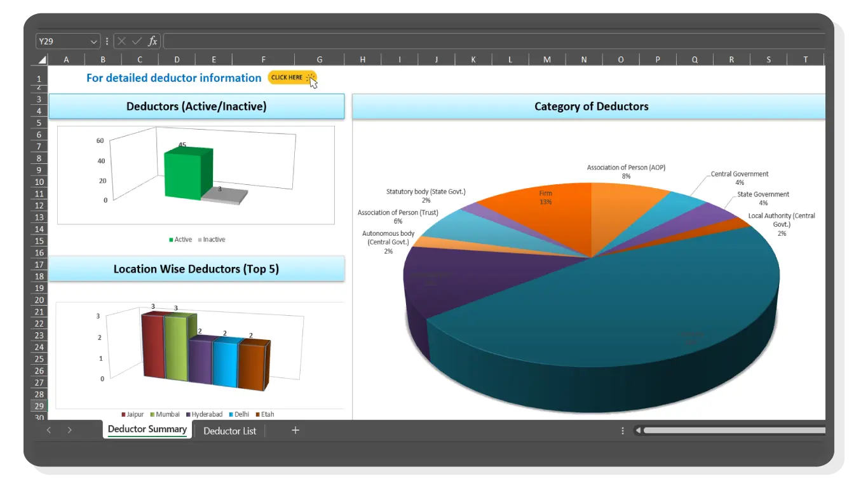
Task: Click the State Government 4% label
Action: pyautogui.click(x=763, y=198)
